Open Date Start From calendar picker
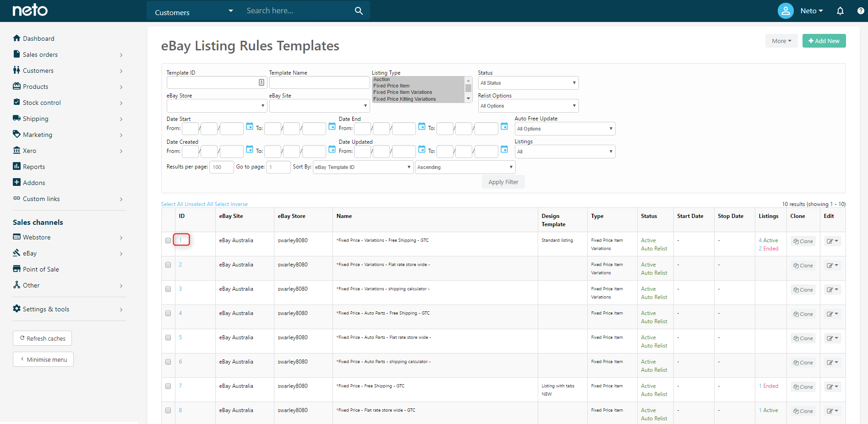This screenshot has height=424, width=868. pos(250,126)
